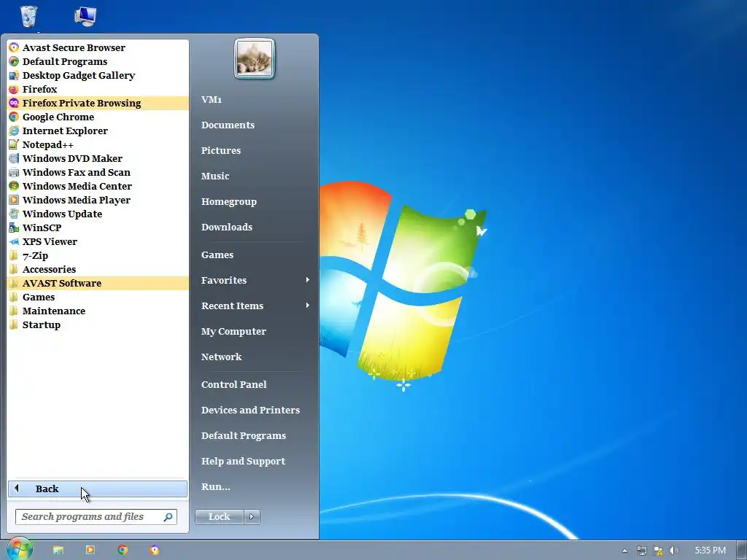Open Help and Support

243,461
